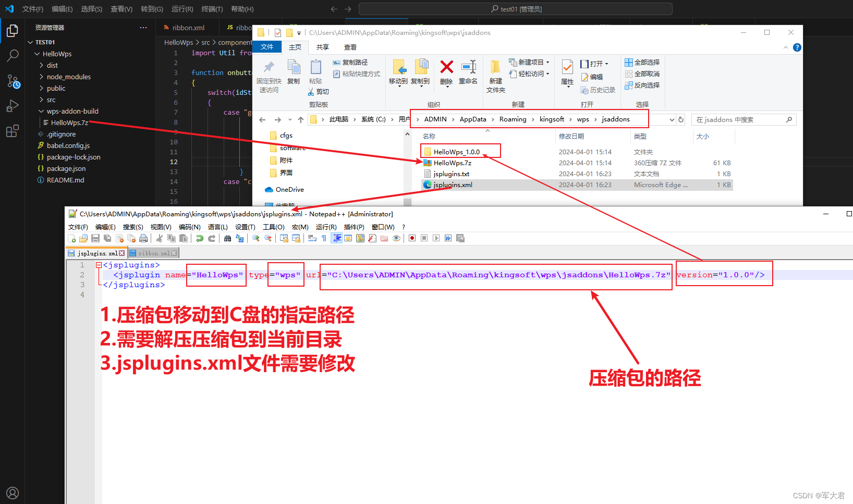
Task: Switch to ribbon.xml tab in Notepad++
Action: point(154,253)
